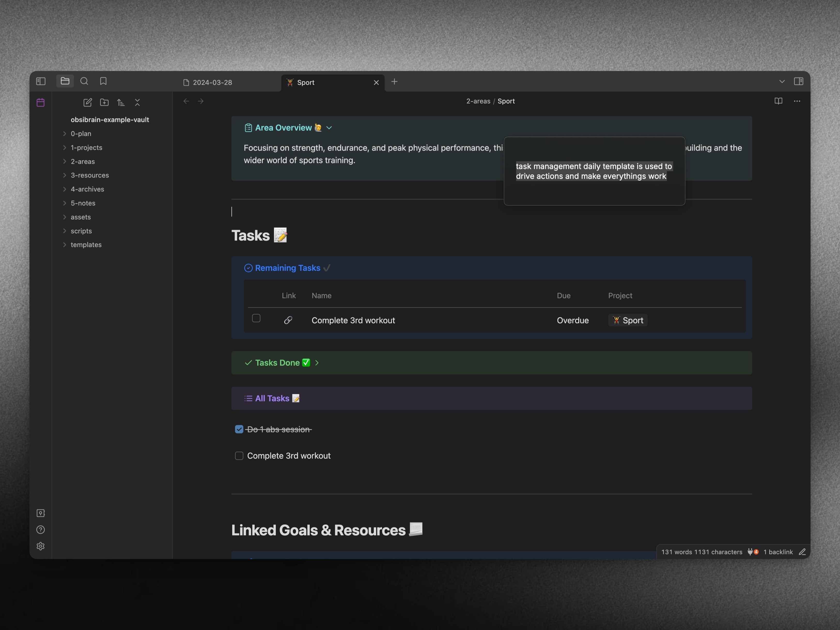Open the link icon for workout task
840x630 pixels.
288,320
